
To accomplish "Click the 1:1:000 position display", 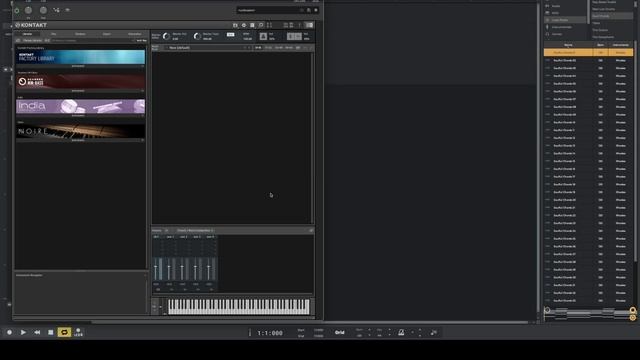I will 270,333.
